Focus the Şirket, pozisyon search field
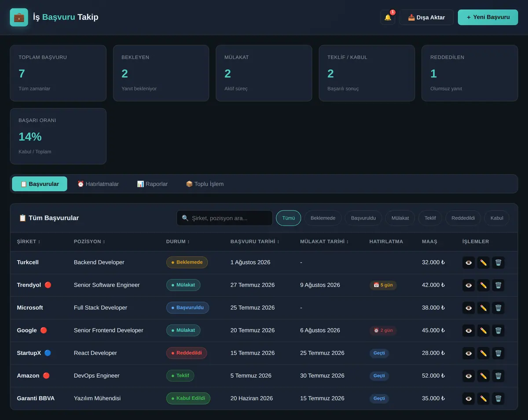Screen dimensions: 528x420 coord(225,218)
